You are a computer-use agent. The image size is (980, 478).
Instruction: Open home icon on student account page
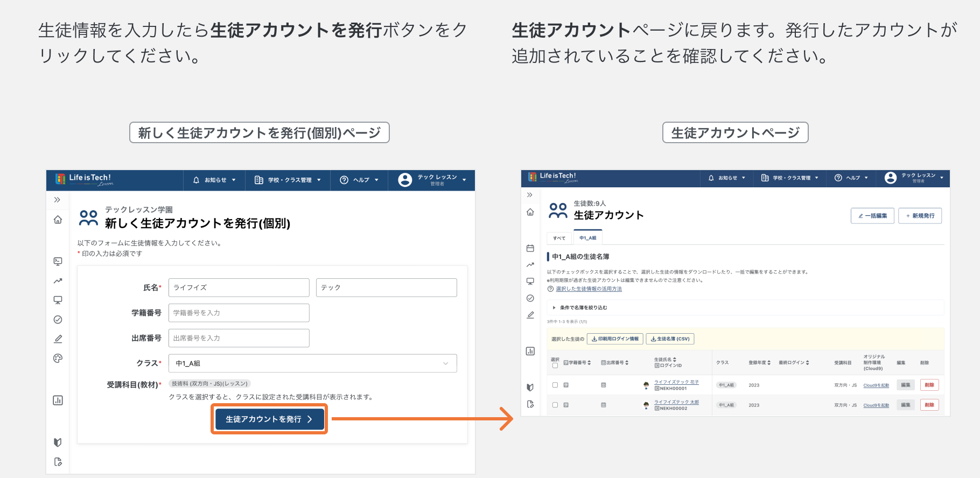pos(530,212)
